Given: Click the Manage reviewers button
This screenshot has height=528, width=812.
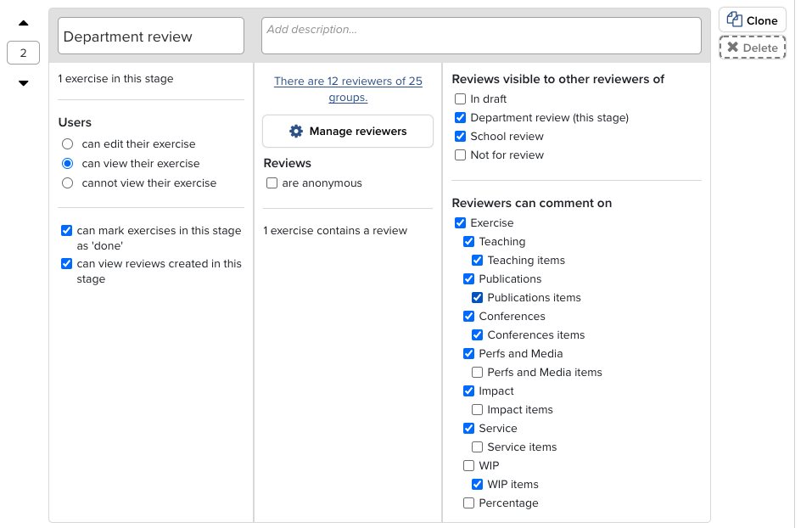Looking at the screenshot, I should tap(348, 132).
